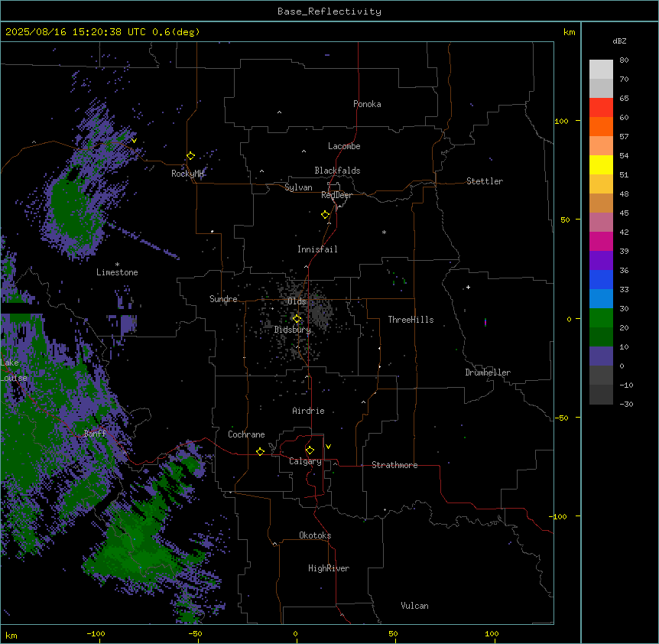Viewport: 659px width, 644px height.
Task: Pick the light blue 30-33 dBZ swatch
Action: 601,298
